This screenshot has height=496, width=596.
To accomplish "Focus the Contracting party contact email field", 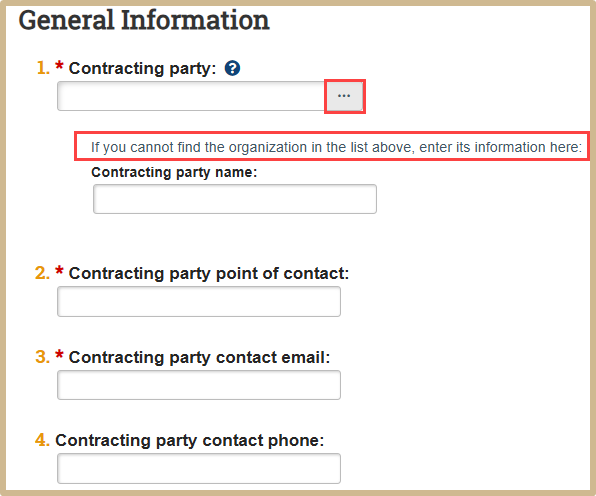I will point(199,385).
